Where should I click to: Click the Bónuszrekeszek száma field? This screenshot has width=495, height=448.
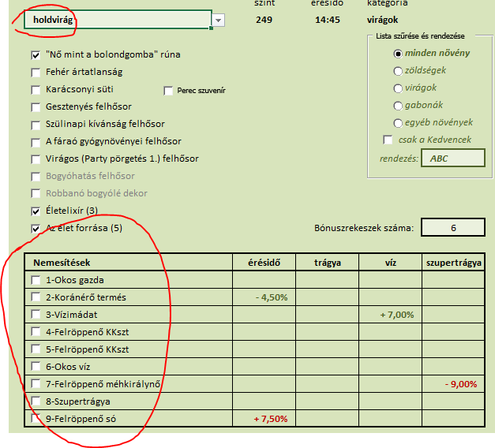453,229
